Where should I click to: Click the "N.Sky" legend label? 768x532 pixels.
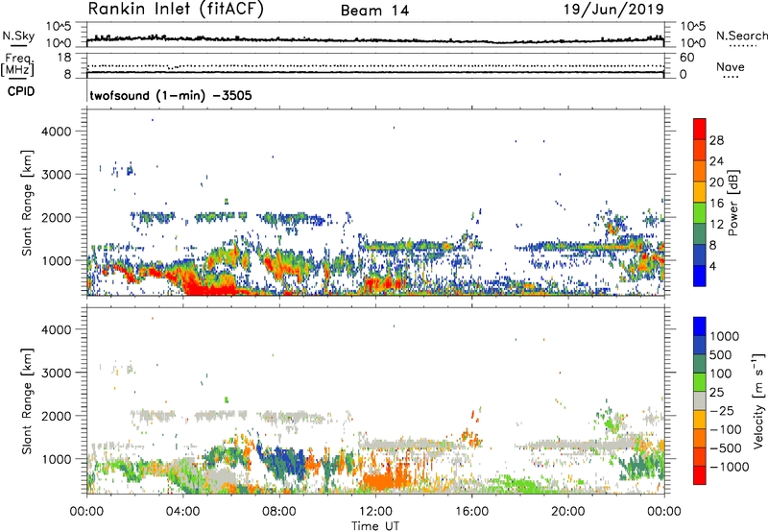(x=18, y=36)
